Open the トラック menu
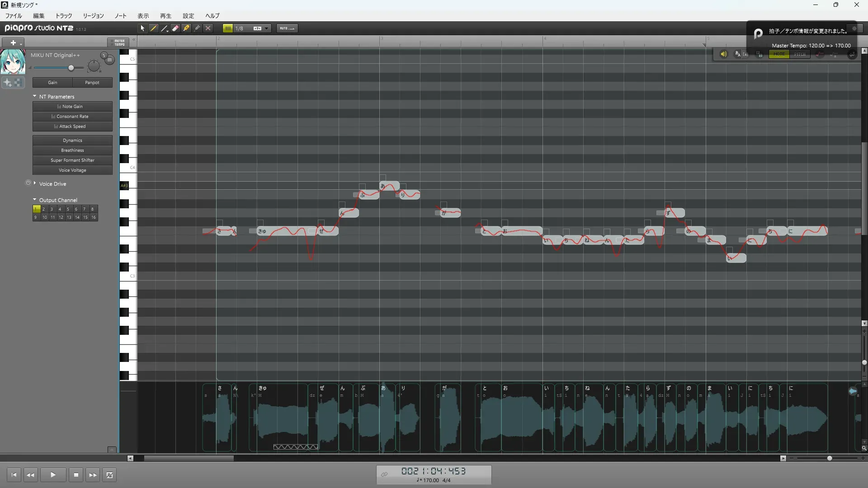The image size is (868, 488). point(64,16)
